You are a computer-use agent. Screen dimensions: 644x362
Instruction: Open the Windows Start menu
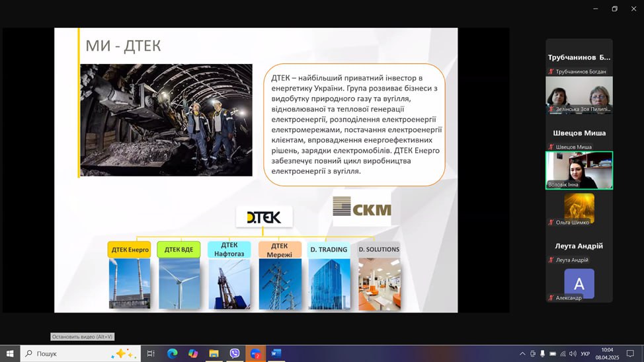click(10, 353)
